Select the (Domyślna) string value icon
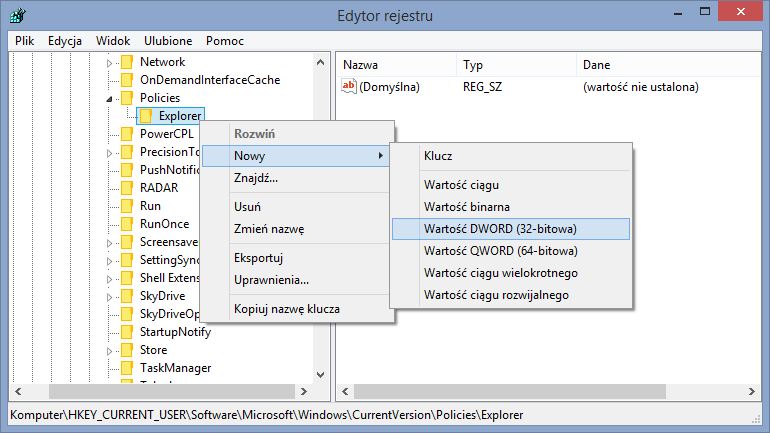The width and height of the screenshot is (770, 433). click(x=349, y=87)
